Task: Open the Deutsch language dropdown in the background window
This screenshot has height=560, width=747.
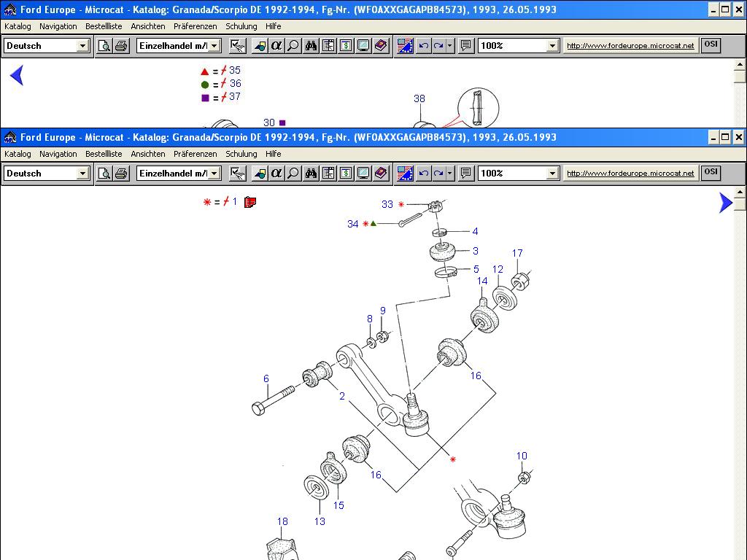Action: point(82,46)
